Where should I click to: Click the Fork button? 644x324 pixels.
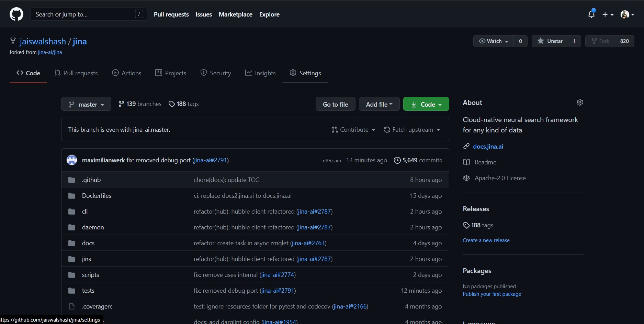coord(600,41)
